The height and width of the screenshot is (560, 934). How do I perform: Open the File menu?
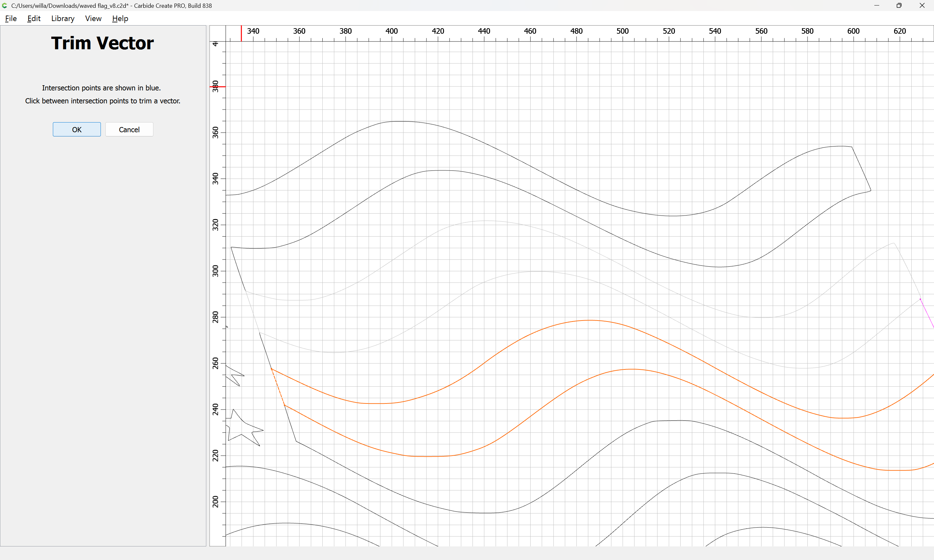11,18
